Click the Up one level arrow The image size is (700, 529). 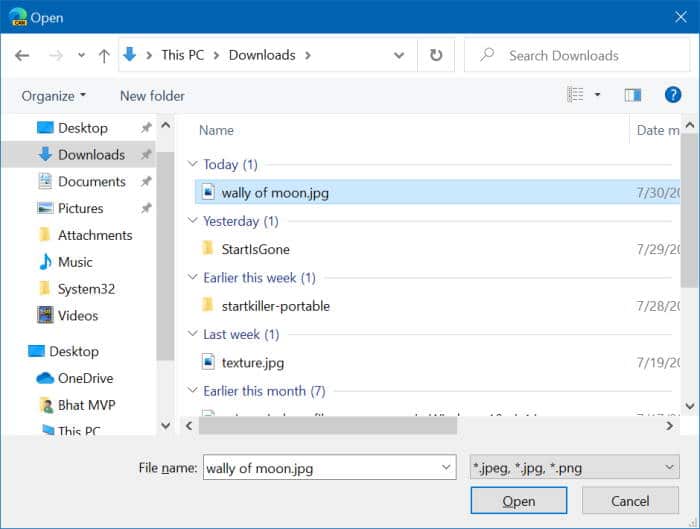pyautogui.click(x=104, y=56)
